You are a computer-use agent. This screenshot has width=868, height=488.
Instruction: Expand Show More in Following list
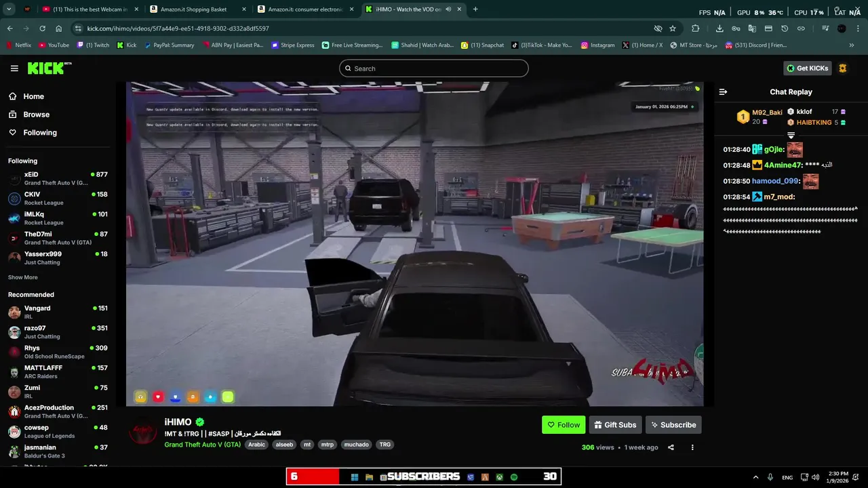tap(23, 277)
